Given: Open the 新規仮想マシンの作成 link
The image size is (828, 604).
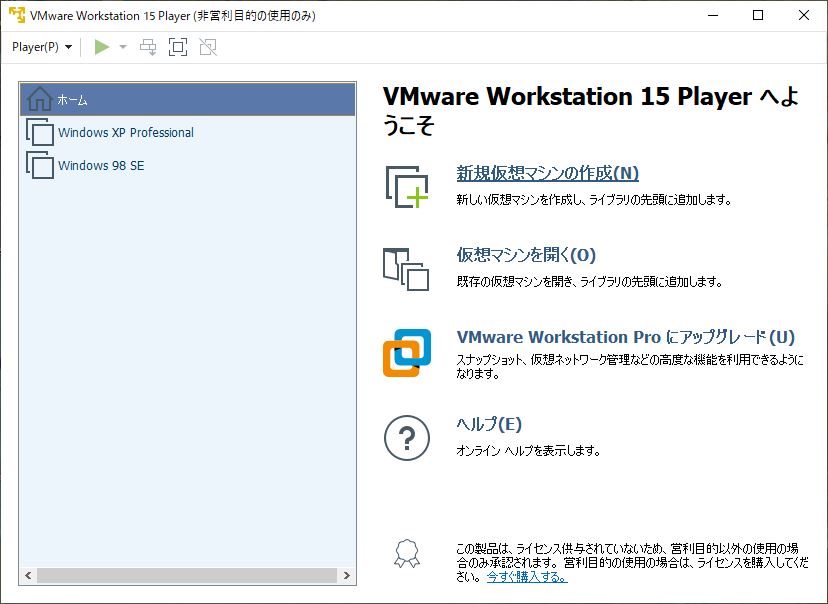Looking at the screenshot, I should 547,174.
